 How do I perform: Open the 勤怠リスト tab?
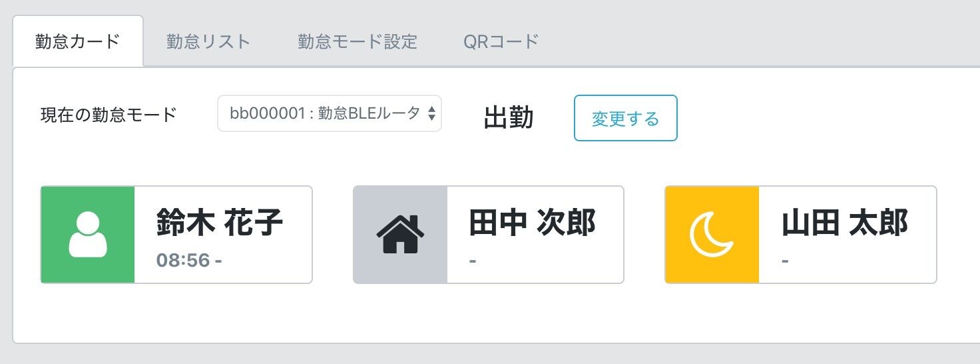point(208,41)
